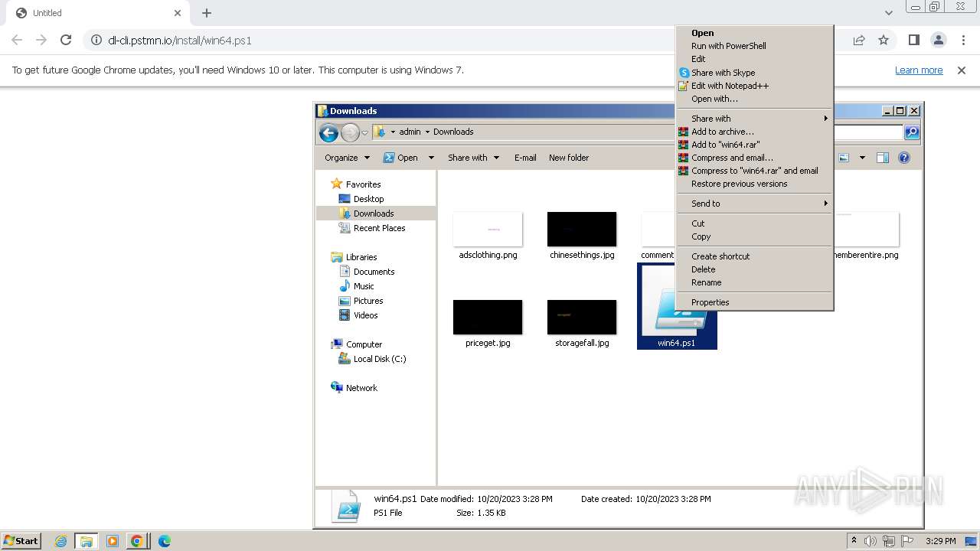980x551 pixels.
Task: Expand the Share with context submenu
Action: (755, 119)
